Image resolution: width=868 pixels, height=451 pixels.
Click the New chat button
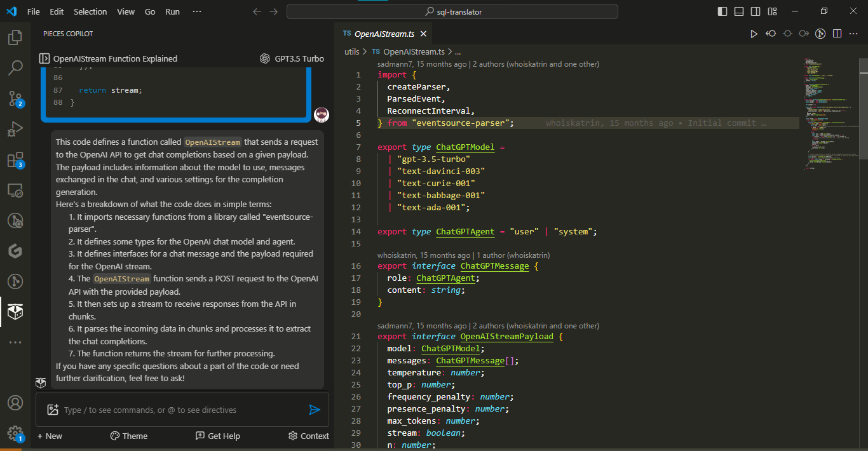coord(50,436)
